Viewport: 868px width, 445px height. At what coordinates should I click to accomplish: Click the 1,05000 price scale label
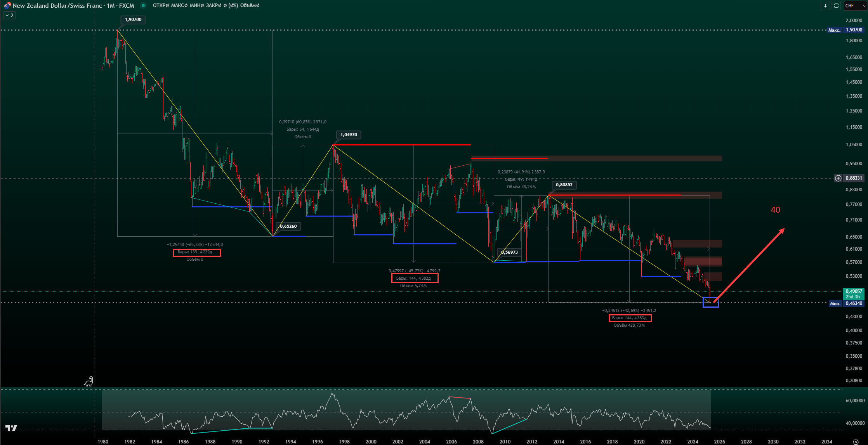click(x=853, y=144)
